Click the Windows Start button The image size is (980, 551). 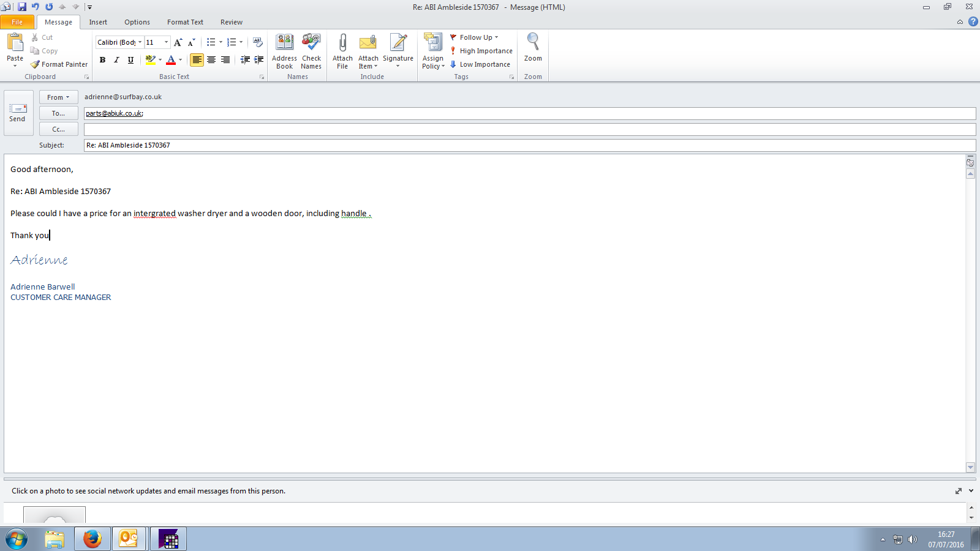click(x=17, y=539)
